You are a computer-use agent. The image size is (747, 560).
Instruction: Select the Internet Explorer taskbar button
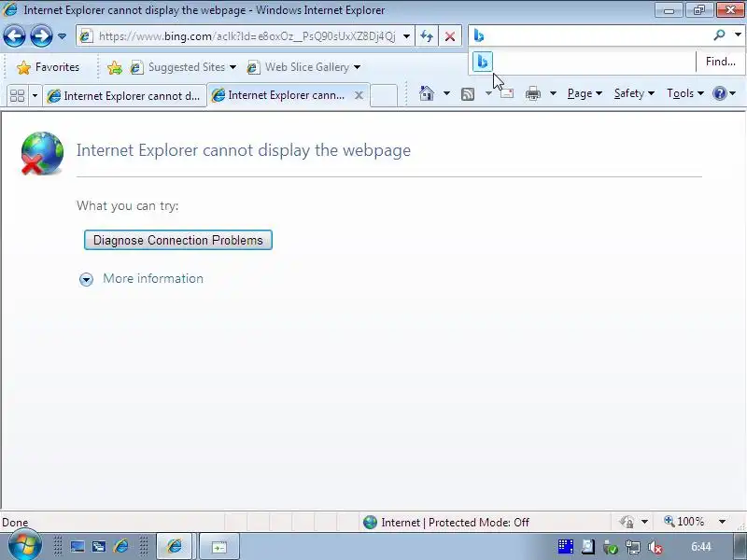tap(175, 546)
